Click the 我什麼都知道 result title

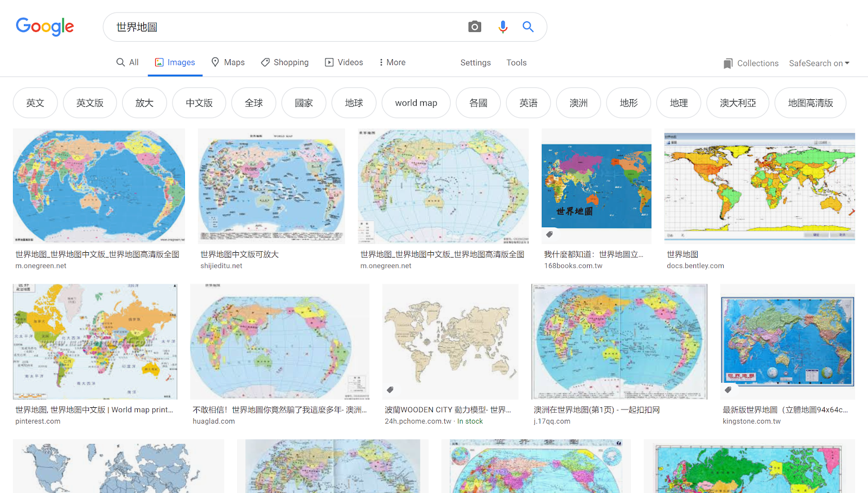point(594,254)
